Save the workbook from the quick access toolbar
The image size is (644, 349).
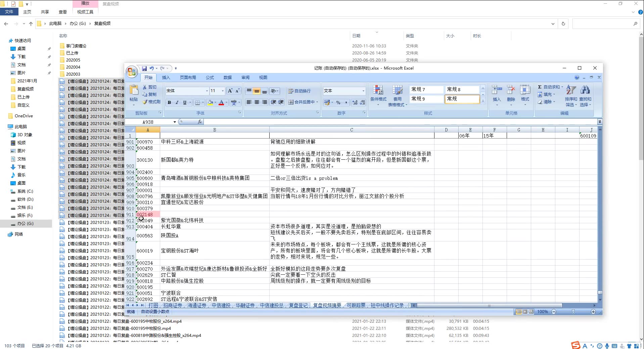tap(144, 68)
